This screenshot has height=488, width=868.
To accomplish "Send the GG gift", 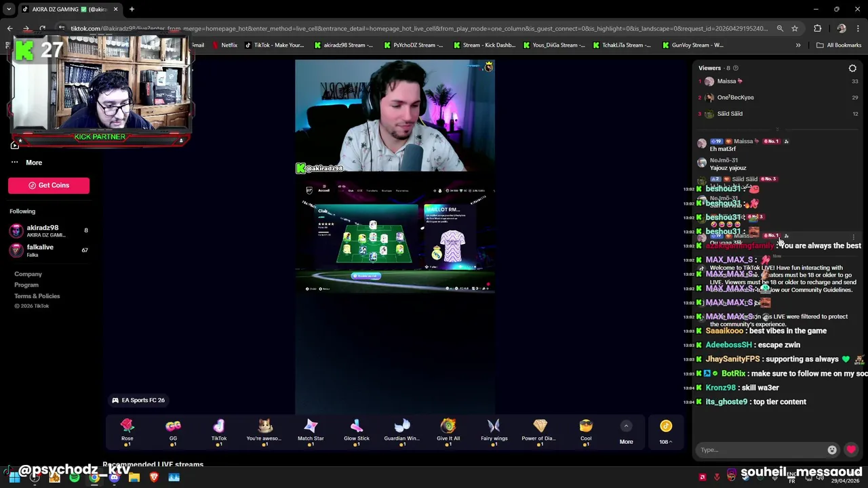I will pyautogui.click(x=173, y=430).
